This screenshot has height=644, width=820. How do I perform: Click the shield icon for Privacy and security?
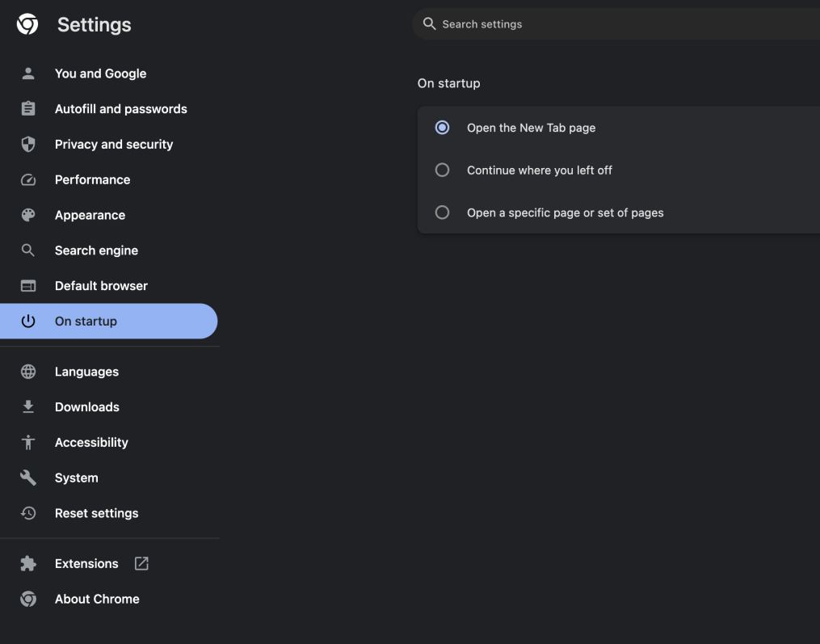click(x=28, y=145)
